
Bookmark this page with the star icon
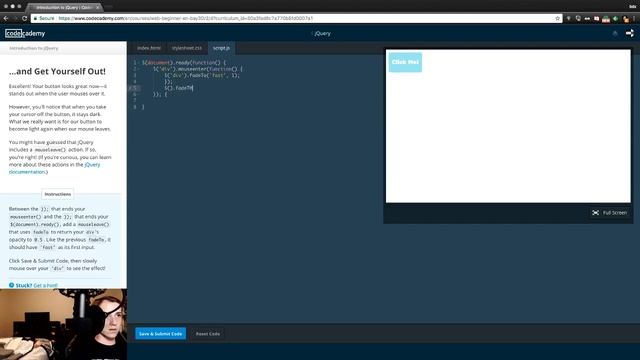coord(558,18)
